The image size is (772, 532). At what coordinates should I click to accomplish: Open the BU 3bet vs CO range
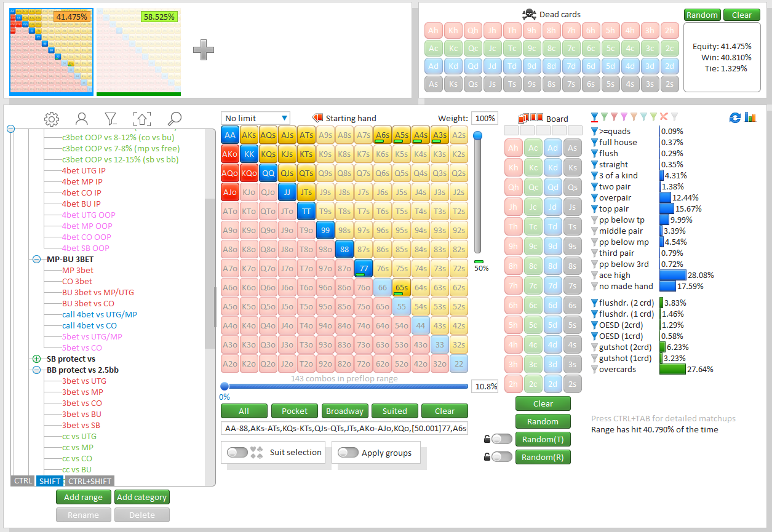click(88, 303)
